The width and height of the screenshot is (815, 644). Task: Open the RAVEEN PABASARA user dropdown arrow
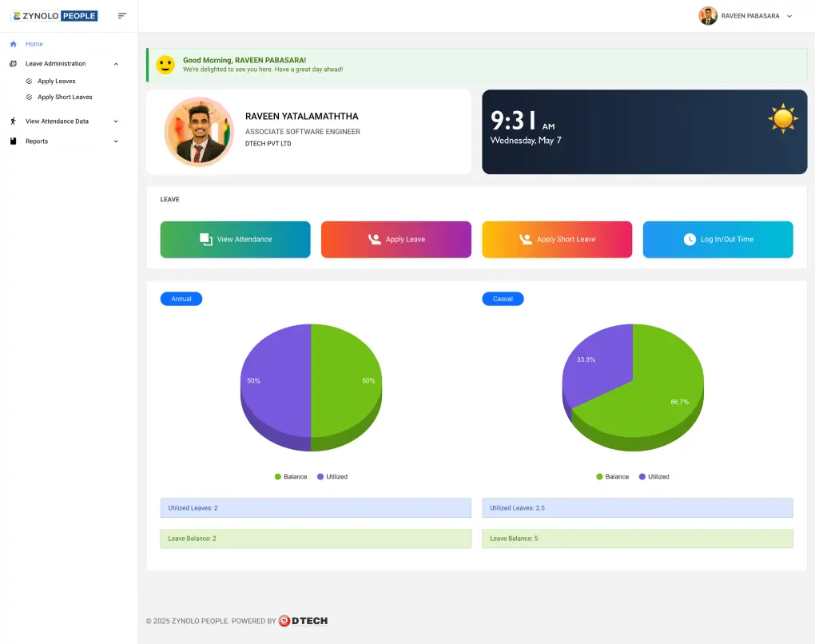tap(789, 16)
